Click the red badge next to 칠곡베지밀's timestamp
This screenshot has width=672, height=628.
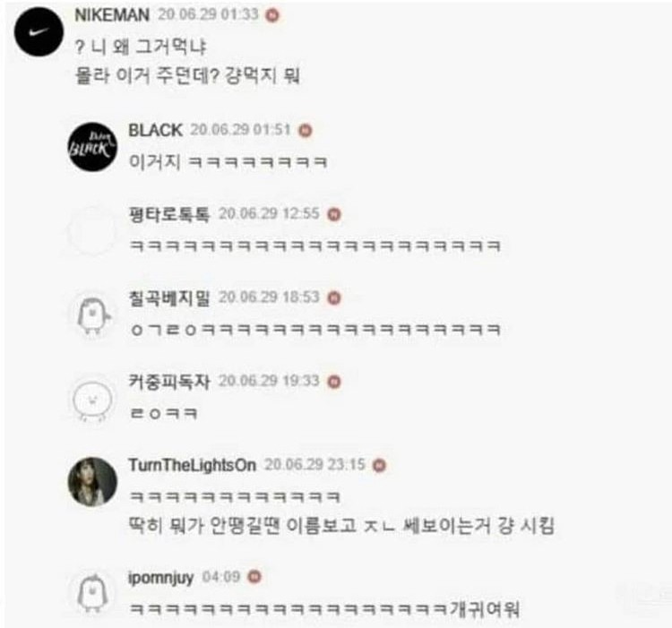coord(334,297)
